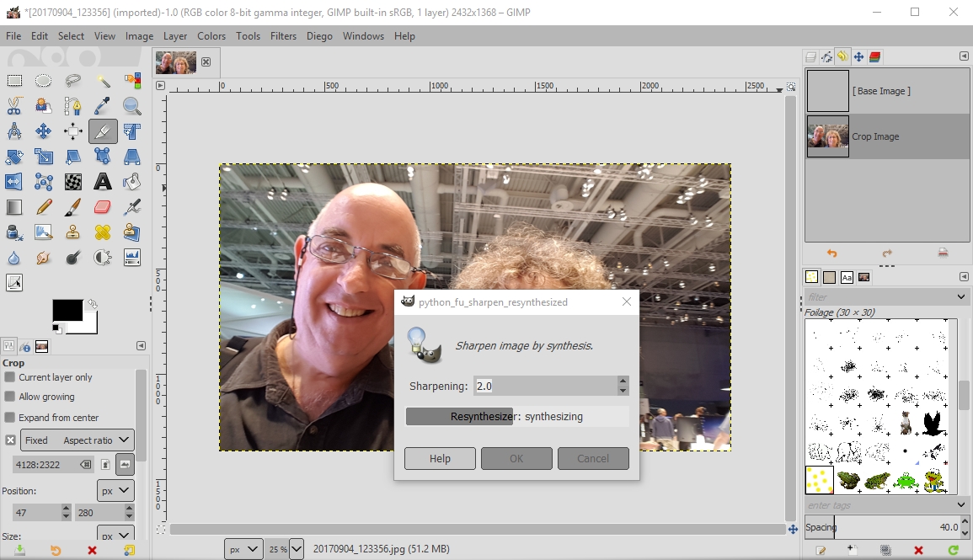Viewport: 973px width, 560px height.
Task: Open the Colors menu
Action: point(211,36)
